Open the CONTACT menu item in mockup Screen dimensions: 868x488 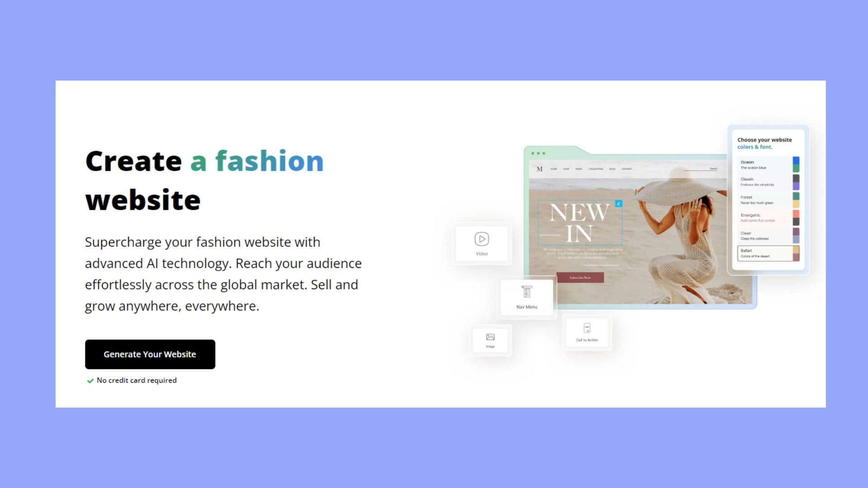click(627, 169)
